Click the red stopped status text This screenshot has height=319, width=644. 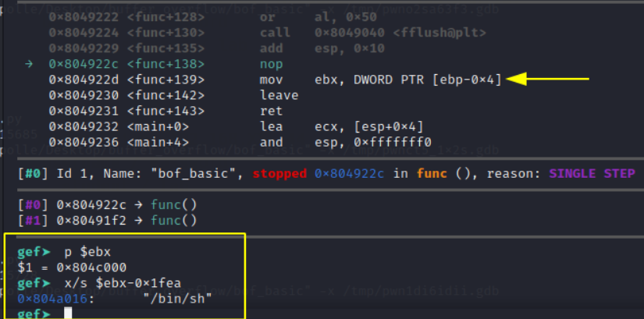279,174
